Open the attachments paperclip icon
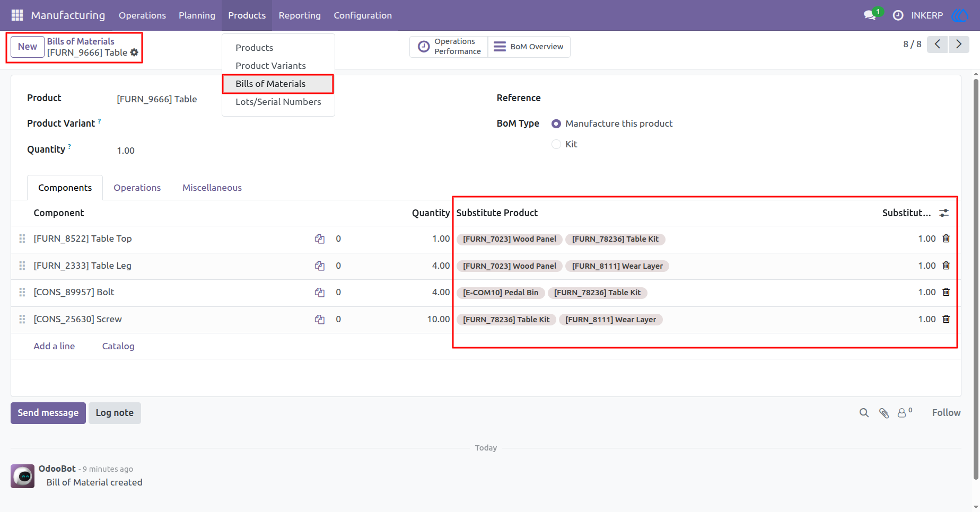Viewport: 980px width, 512px height. [x=883, y=413]
